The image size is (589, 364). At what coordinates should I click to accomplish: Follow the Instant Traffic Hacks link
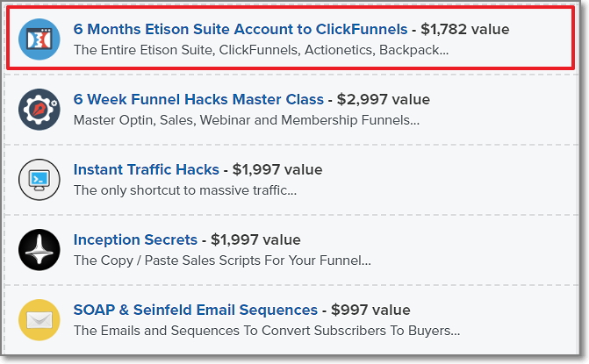(146, 169)
